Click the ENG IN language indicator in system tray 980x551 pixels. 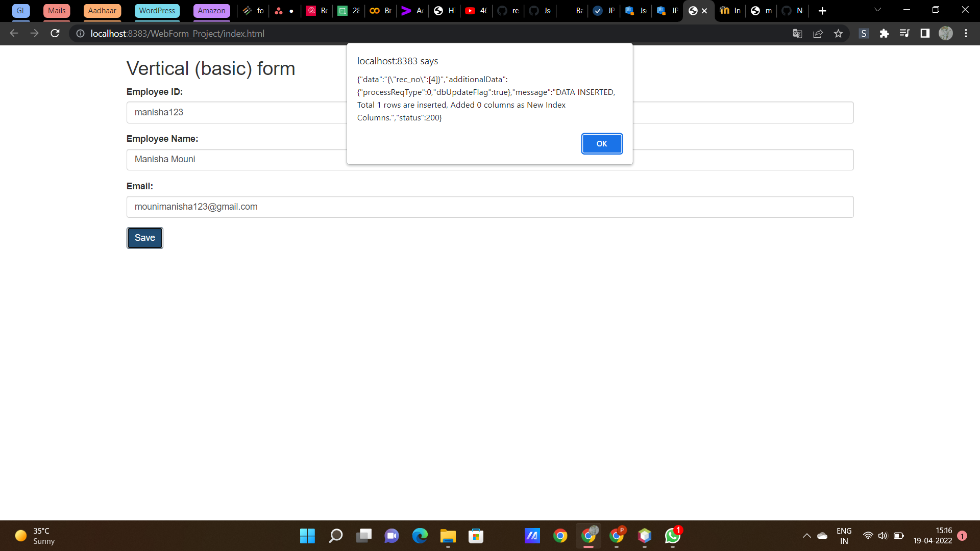pos(844,536)
